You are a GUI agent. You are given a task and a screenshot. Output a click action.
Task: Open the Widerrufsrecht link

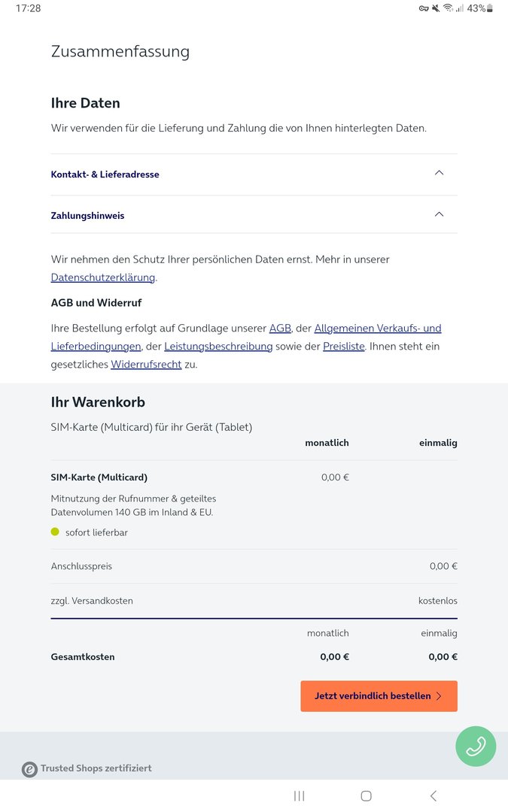(146, 365)
